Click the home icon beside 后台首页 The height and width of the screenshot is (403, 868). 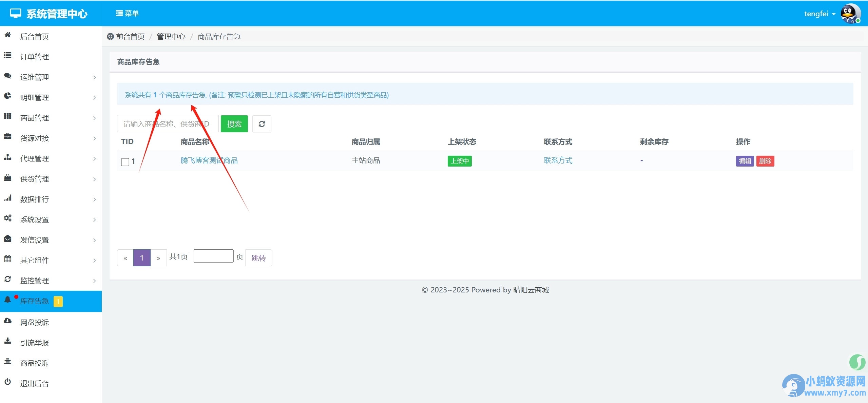(7, 35)
